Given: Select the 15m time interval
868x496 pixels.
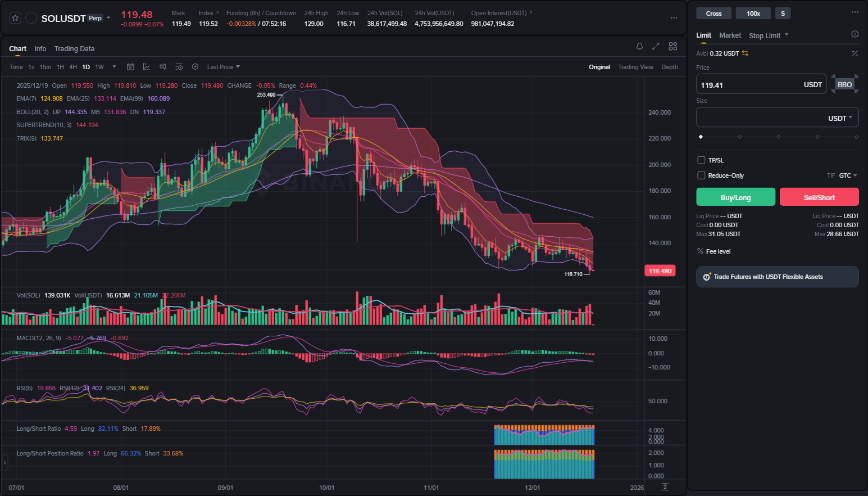Looking at the screenshot, I should coord(46,67).
